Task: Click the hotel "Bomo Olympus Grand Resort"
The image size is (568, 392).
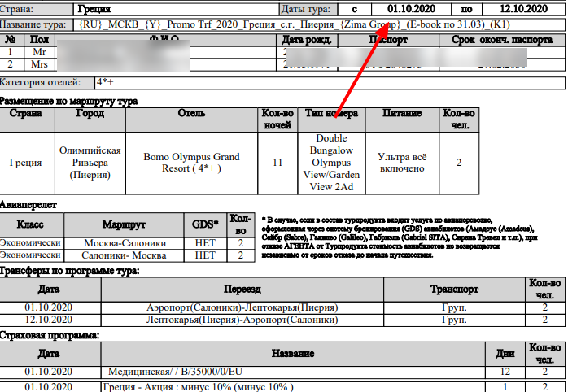Action: pos(191,163)
